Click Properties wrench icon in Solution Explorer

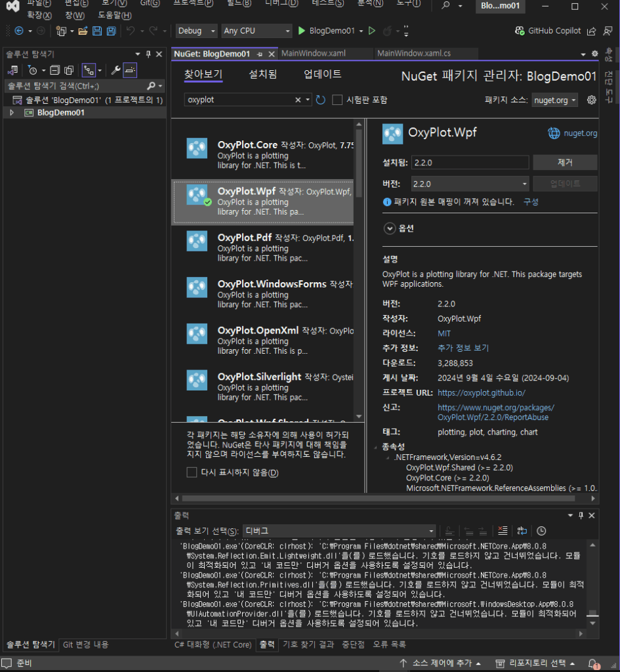tap(115, 70)
